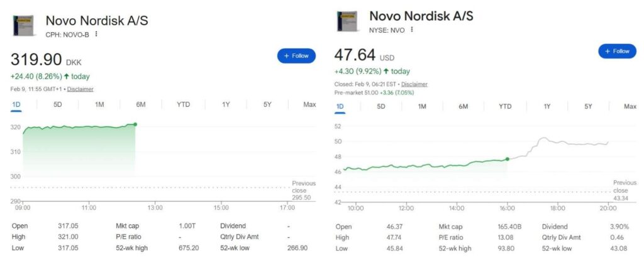Follow the CPH Novo Nordisk stock

click(296, 56)
